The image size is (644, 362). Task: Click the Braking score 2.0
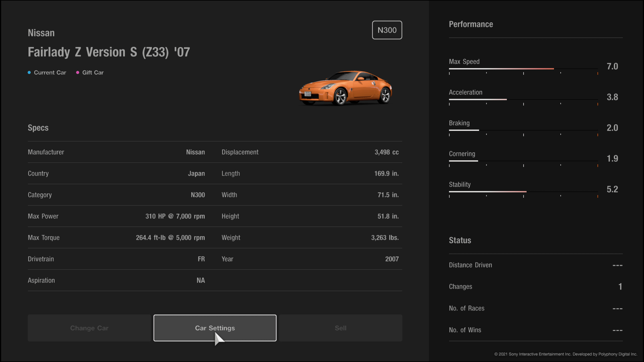tap(612, 128)
